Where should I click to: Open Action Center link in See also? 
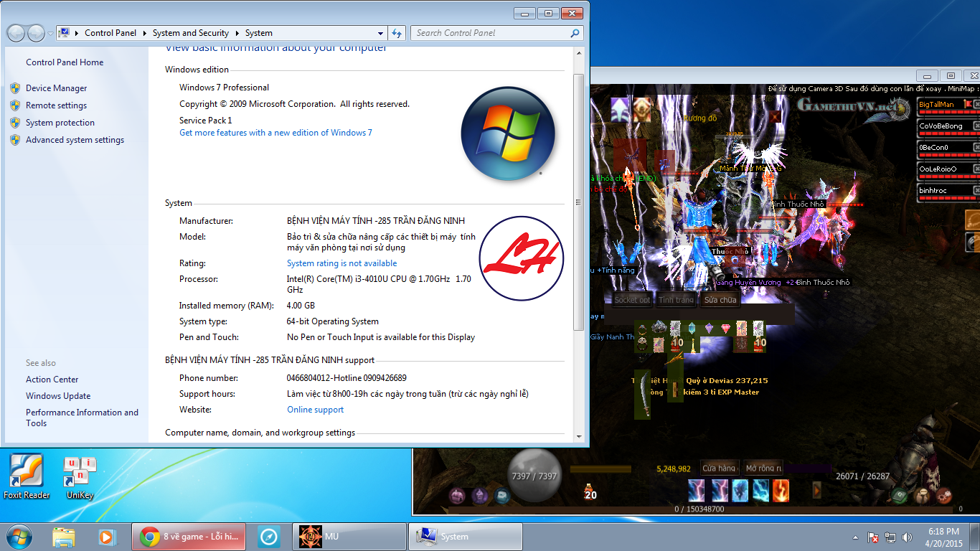(52, 380)
